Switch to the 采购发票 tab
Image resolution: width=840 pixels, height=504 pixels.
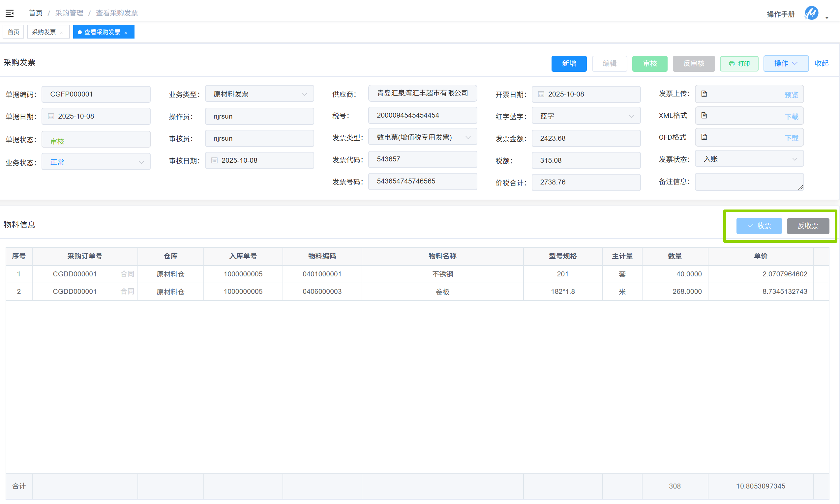coord(44,32)
